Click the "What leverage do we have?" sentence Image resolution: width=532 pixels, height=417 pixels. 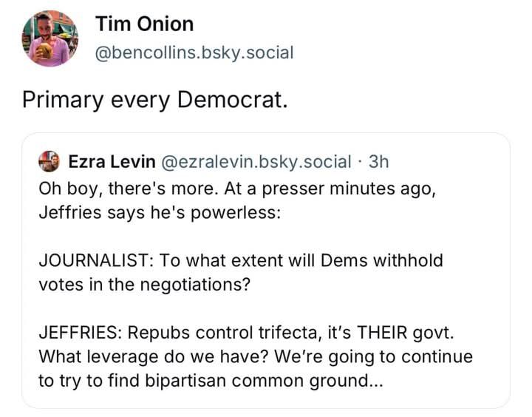pos(151,357)
